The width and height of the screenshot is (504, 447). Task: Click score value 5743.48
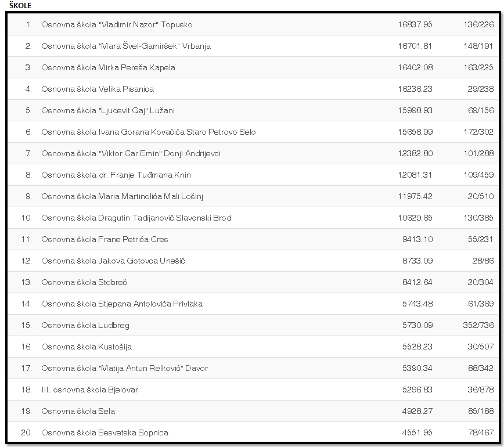coord(417,304)
